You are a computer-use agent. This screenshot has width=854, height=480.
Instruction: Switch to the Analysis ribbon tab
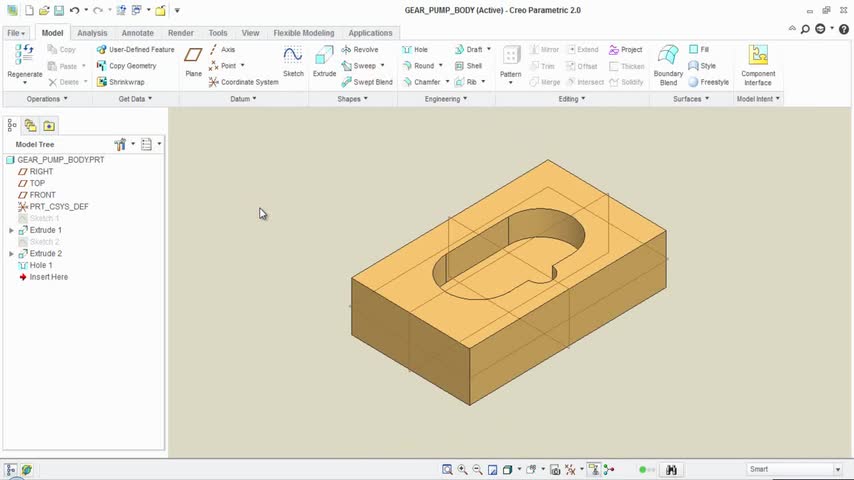coord(92,33)
